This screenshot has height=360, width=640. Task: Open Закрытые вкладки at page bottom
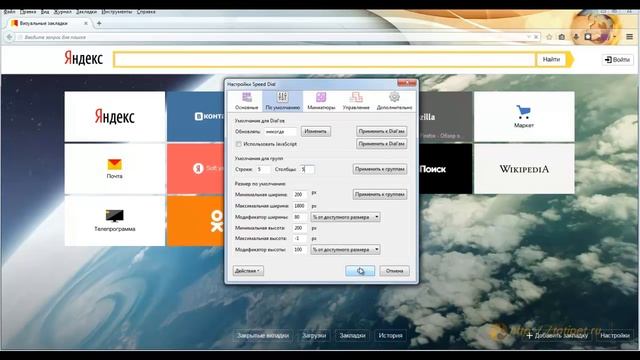pyautogui.click(x=263, y=336)
